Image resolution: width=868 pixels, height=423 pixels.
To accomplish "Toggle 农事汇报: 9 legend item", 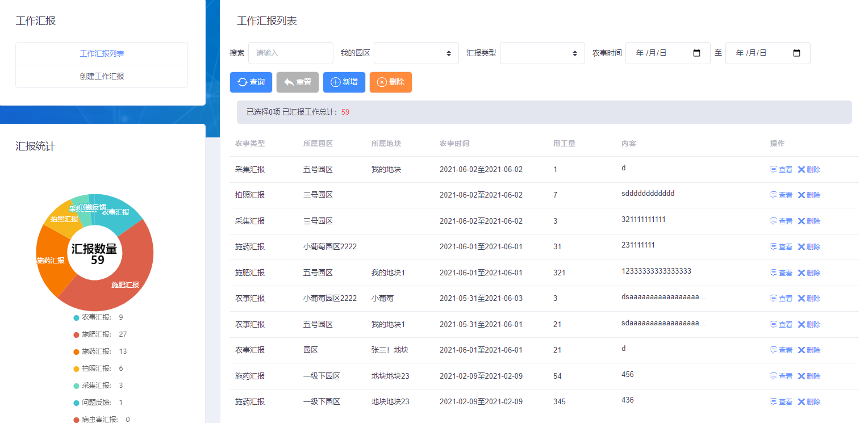I will 98,317.
